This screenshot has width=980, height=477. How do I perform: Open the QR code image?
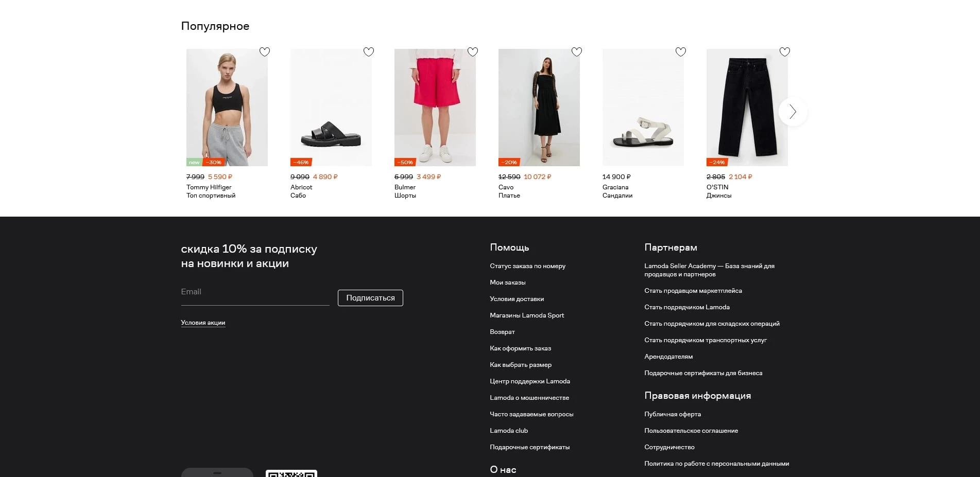click(x=291, y=473)
